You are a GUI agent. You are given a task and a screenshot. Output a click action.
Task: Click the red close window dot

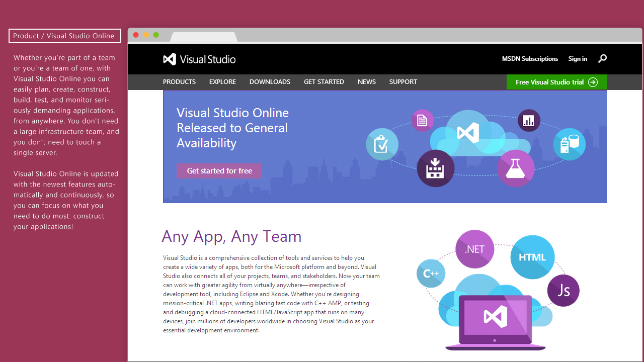coord(136,35)
